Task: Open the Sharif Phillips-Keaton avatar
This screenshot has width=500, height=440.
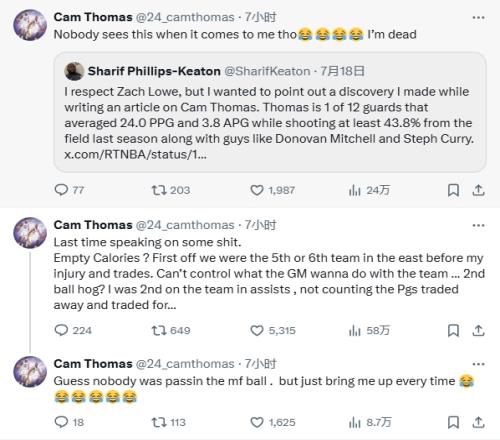Action: tap(74, 71)
